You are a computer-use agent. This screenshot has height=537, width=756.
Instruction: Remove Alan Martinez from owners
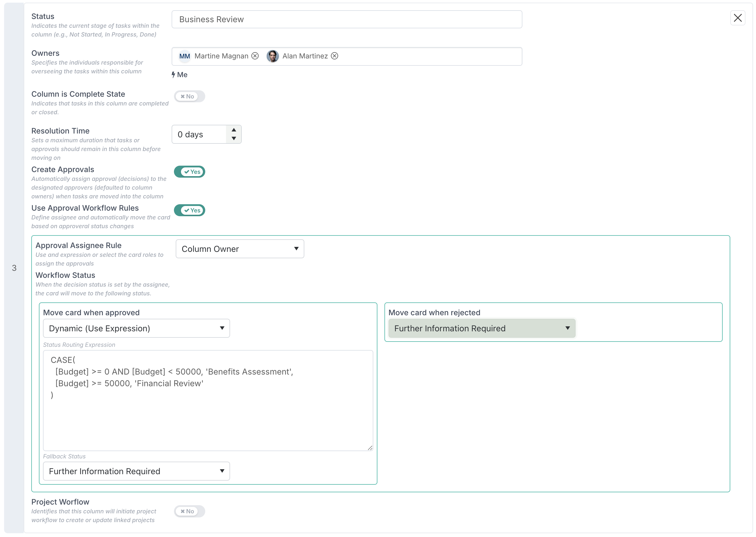pos(334,56)
